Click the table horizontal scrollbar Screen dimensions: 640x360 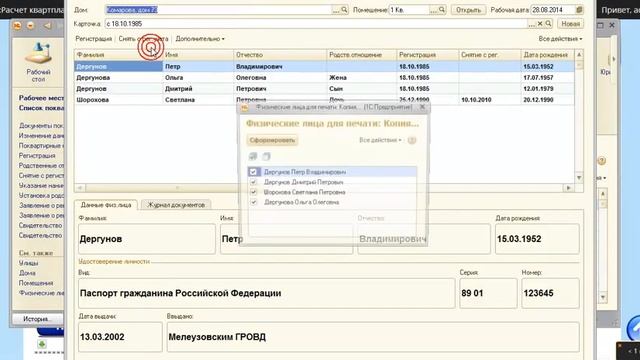(x=324, y=188)
